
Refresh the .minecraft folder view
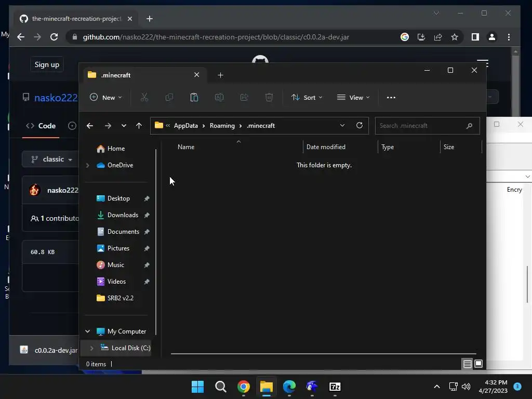tap(360, 125)
